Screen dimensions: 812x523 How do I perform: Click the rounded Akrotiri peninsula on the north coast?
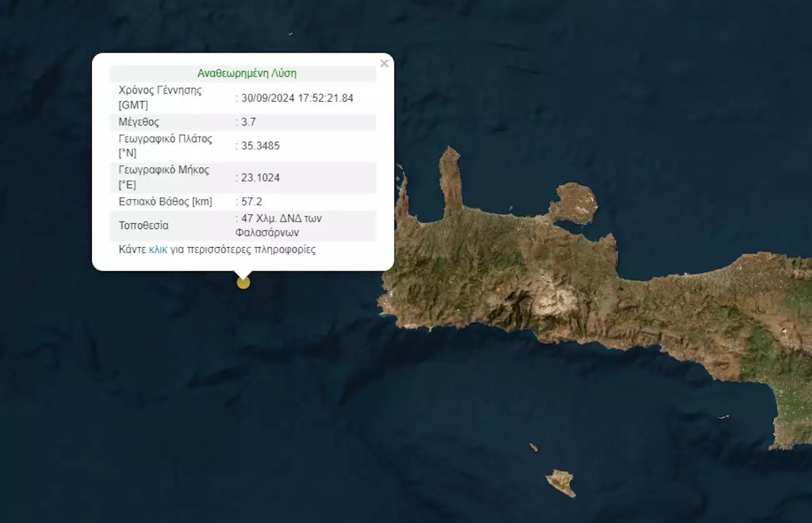[x=573, y=203]
